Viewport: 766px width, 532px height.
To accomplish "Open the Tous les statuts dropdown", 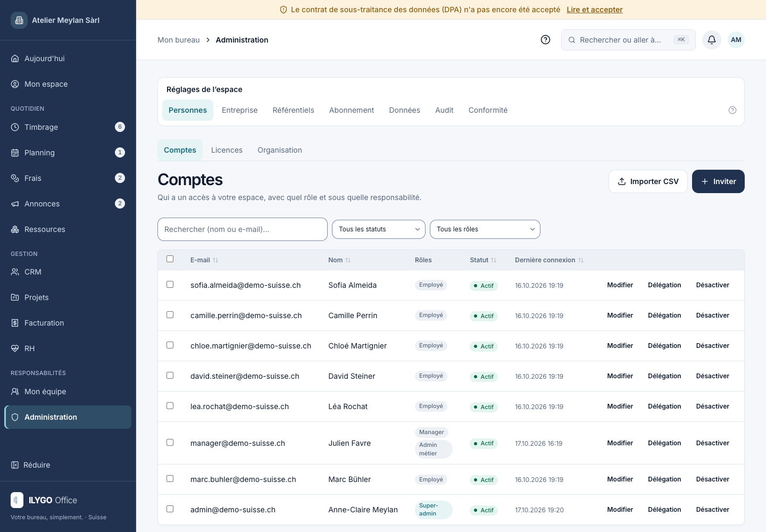I will pyautogui.click(x=379, y=229).
